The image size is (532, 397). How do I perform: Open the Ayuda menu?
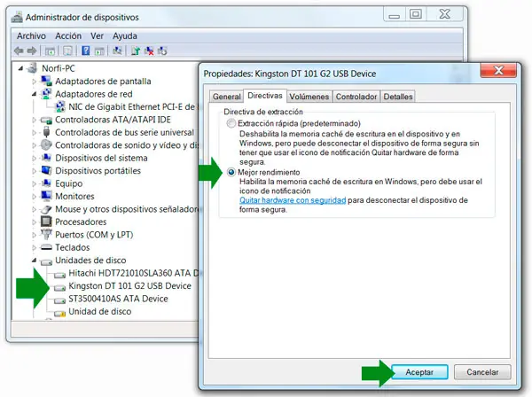pyautogui.click(x=125, y=36)
